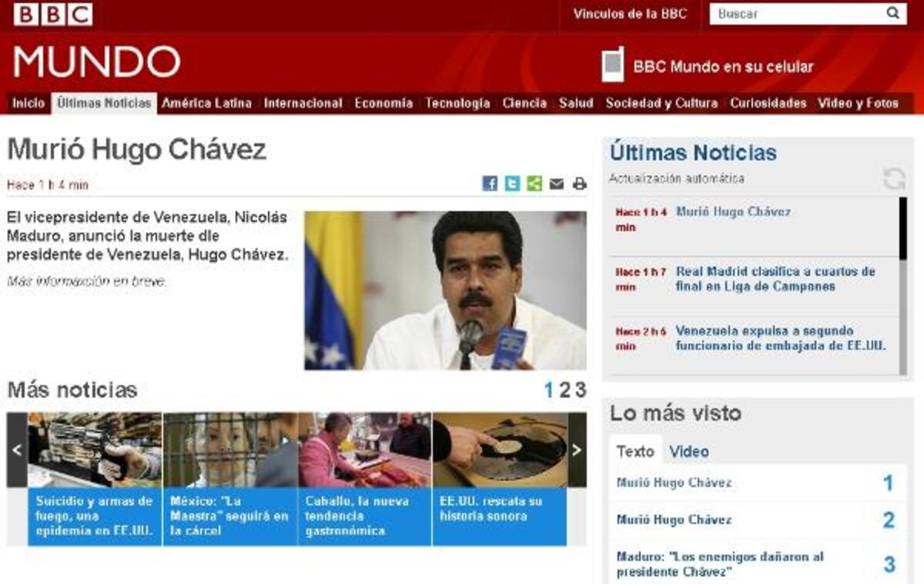Click the Maduro article photo
924x584 pixels.
pos(445,290)
